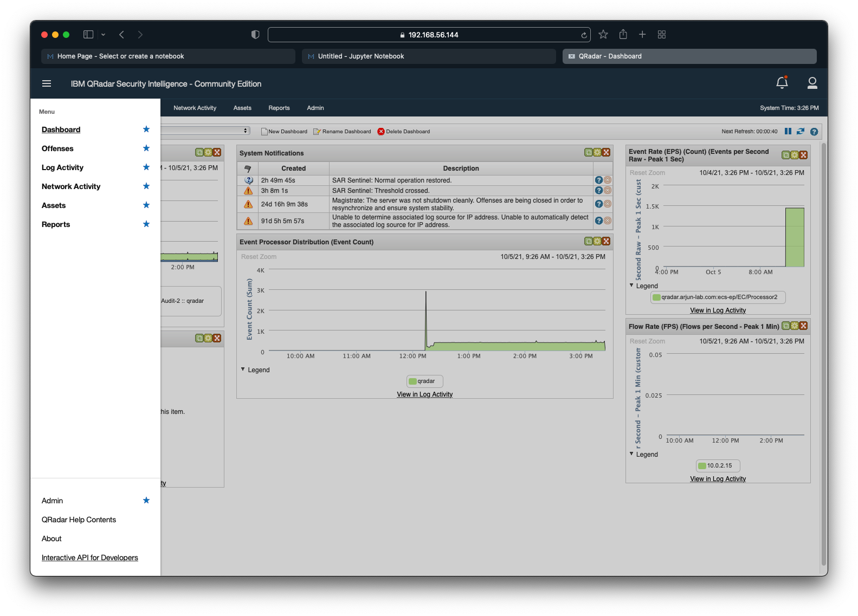The image size is (858, 616).
Task: Switch to the Reports top tab
Action: coord(279,108)
